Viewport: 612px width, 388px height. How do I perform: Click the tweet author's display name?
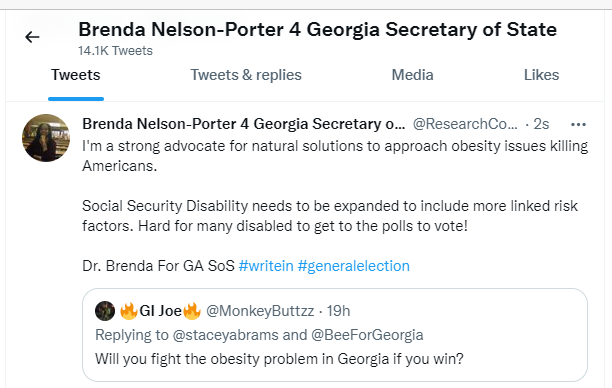click(x=244, y=124)
